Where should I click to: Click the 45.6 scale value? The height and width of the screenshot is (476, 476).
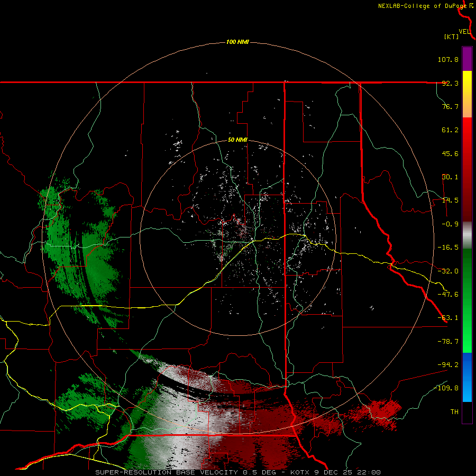pyautogui.click(x=450, y=153)
